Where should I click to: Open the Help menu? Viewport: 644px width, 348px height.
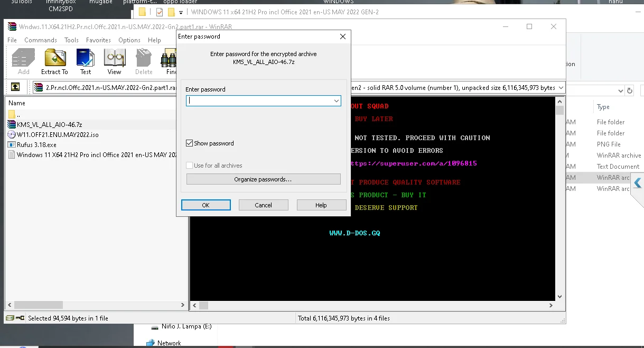coord(154,40)
